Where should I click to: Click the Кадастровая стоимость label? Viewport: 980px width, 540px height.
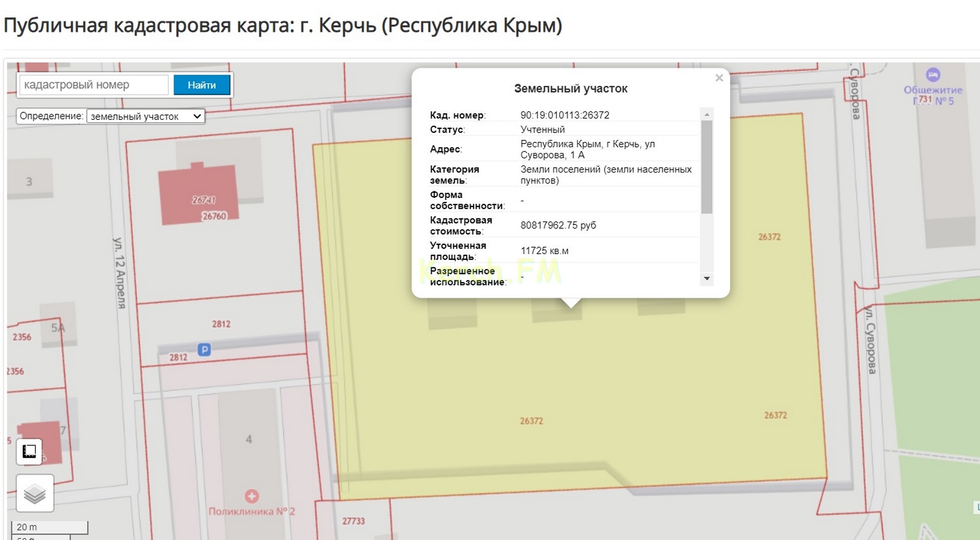[x=461, y=225]
